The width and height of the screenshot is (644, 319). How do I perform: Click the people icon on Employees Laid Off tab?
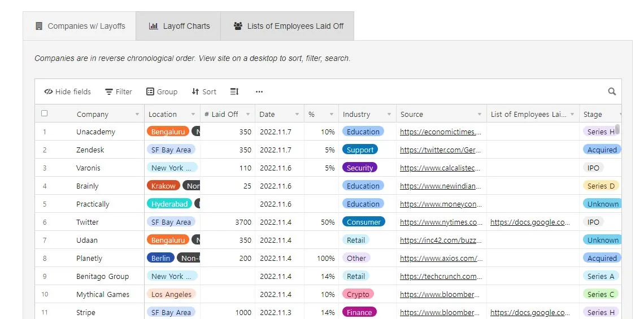(238, 26)
